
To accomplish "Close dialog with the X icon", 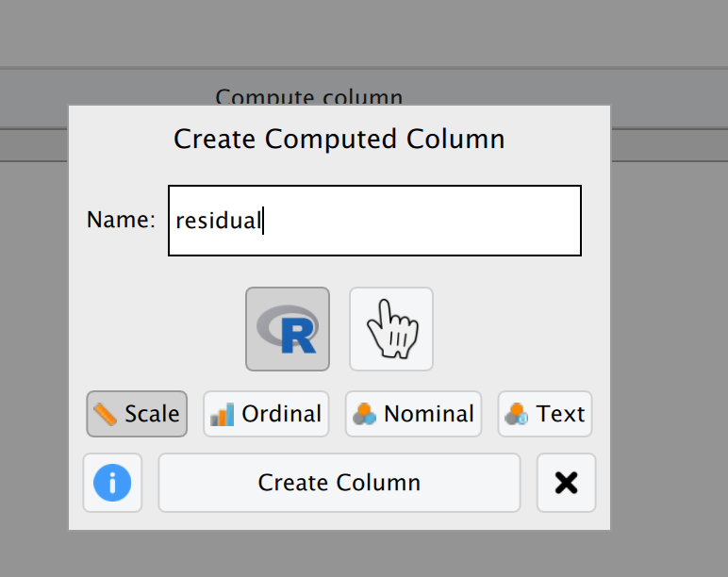I will 567,483.
